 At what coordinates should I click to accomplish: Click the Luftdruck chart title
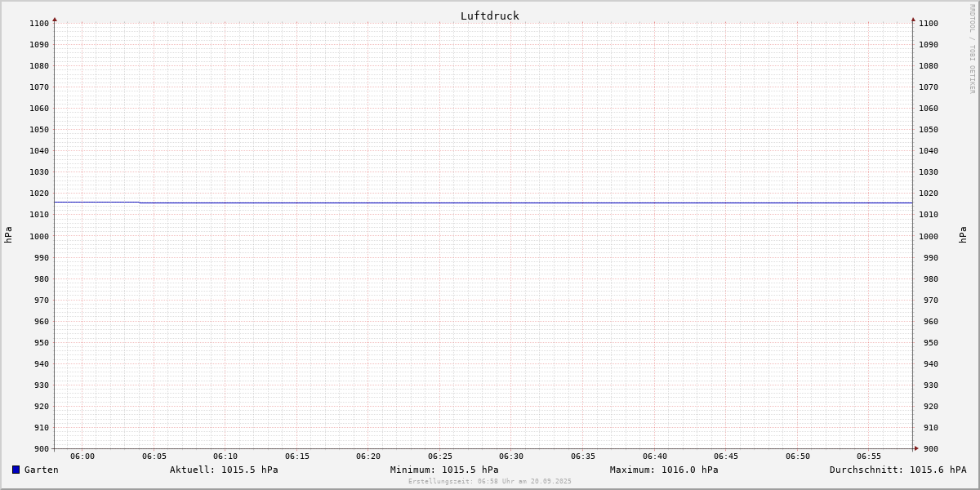point(489,16)
